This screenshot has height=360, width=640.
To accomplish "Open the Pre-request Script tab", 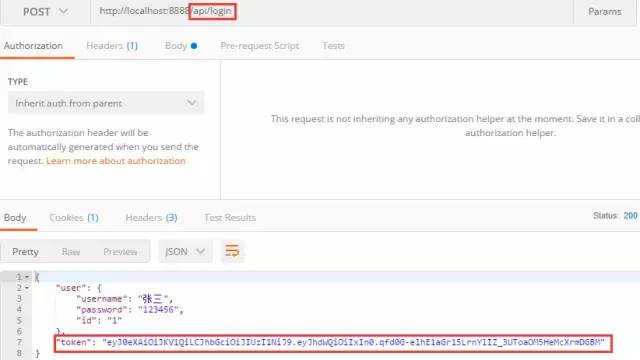I will pos(260,46).
